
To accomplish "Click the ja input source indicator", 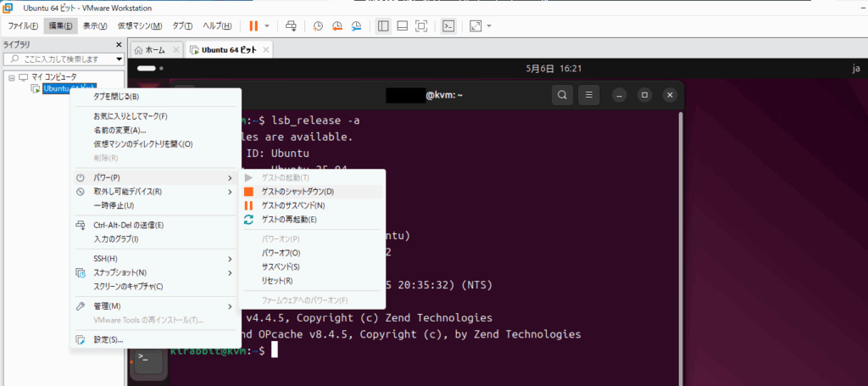I will [x=856, y=69].
